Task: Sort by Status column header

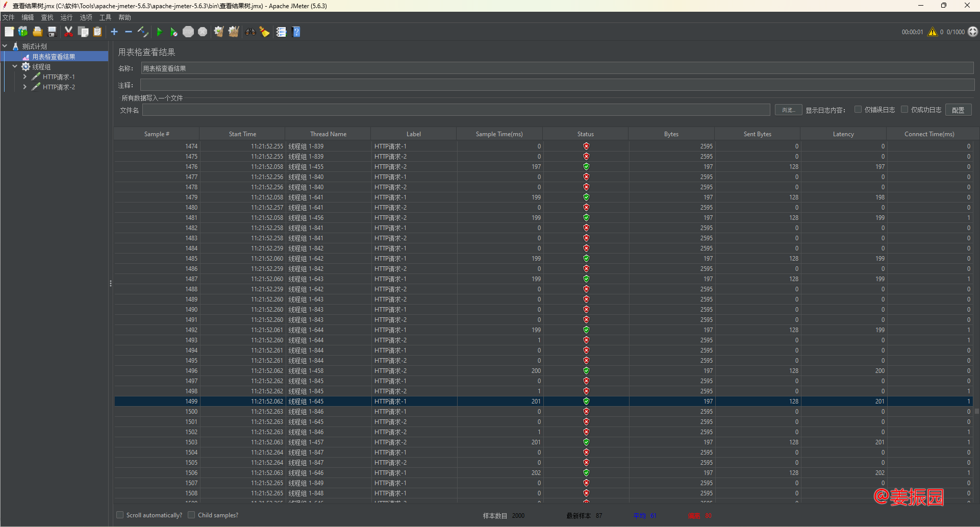Action: tap(585, 134)
